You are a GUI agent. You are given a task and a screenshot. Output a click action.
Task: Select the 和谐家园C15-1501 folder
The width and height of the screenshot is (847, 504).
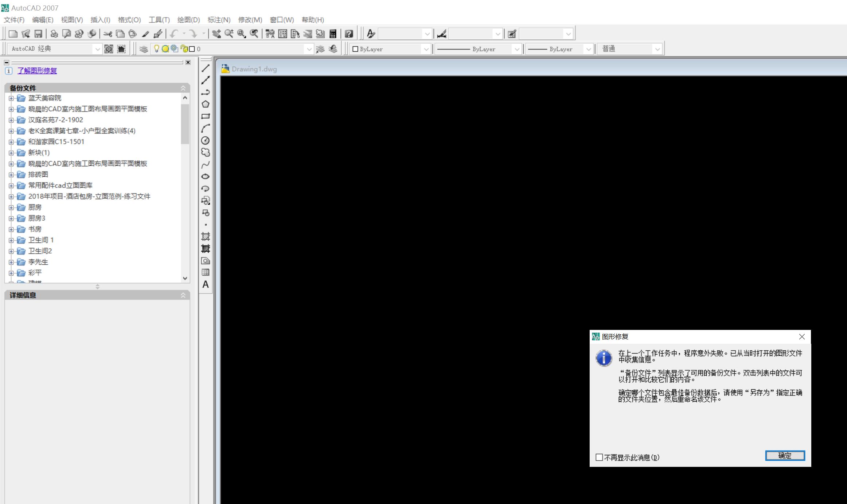[56, 142]
